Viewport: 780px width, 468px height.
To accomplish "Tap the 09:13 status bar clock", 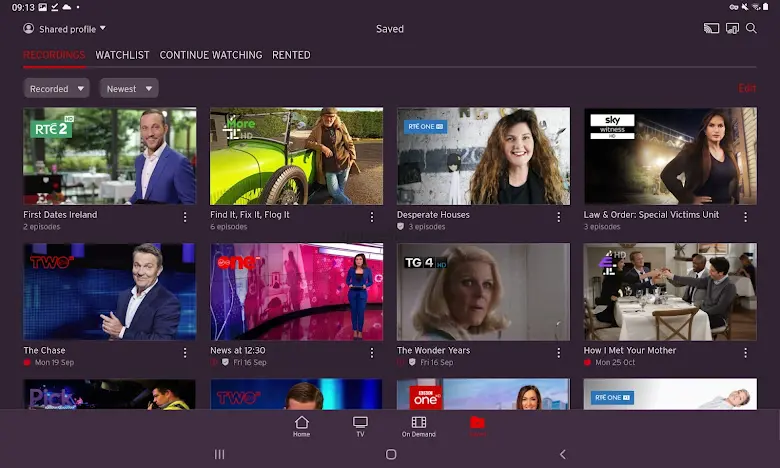I will point(23,7).
